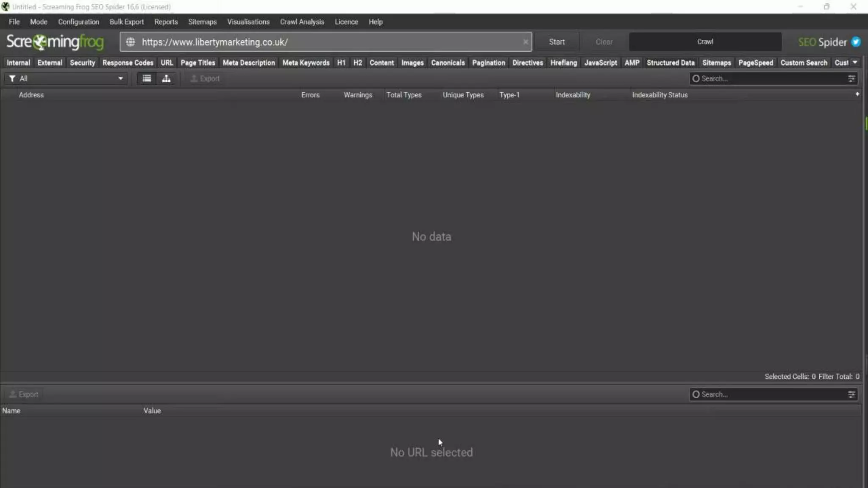The height and width of the screenshot is (488, 868).
Task: Open the Configuration menu
Action: tap(78, 22)
